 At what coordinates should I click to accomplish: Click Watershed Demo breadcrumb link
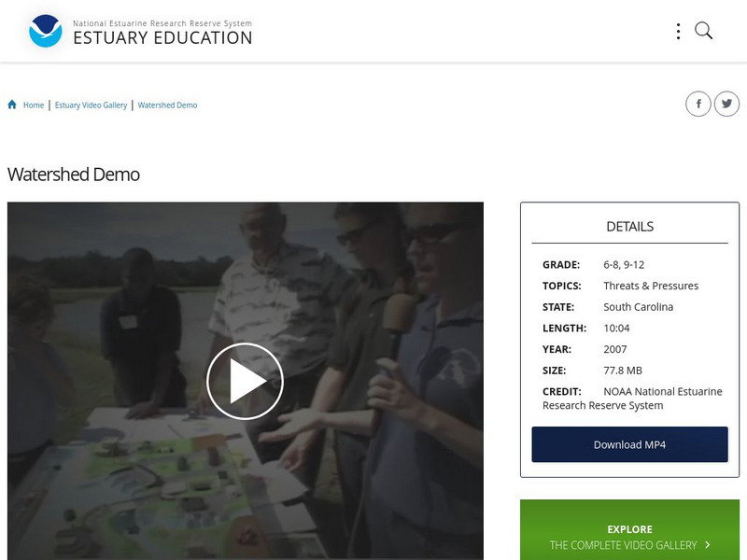pyautogui.click(x=167, y=105)
